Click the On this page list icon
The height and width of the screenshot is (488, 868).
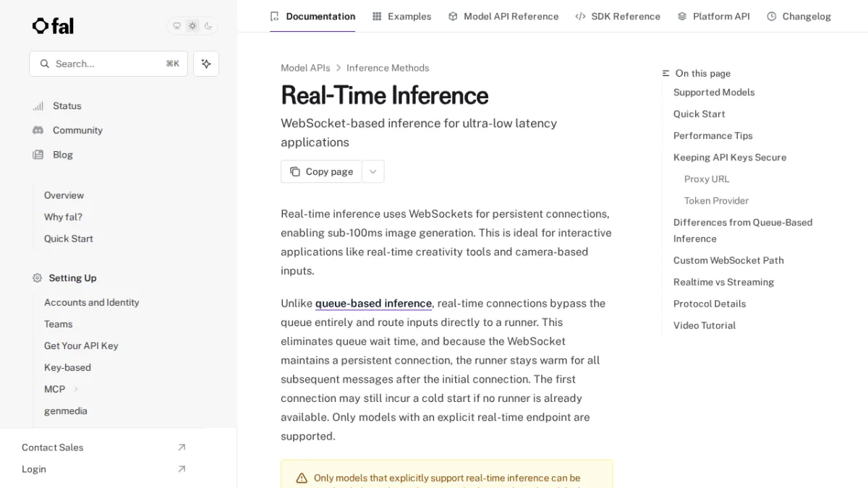(666, 73)
